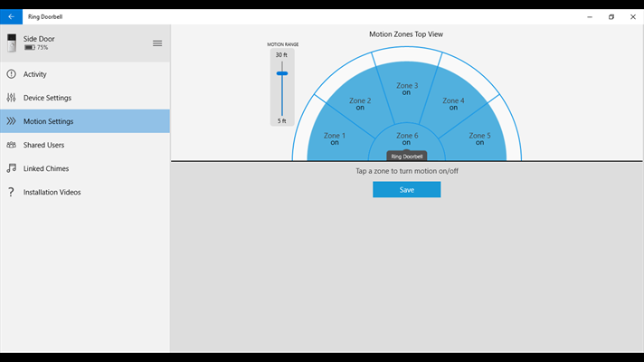Screen dimensions: 644x362
Task: Click the Activity exclamation icon
Action: point(11,74)
